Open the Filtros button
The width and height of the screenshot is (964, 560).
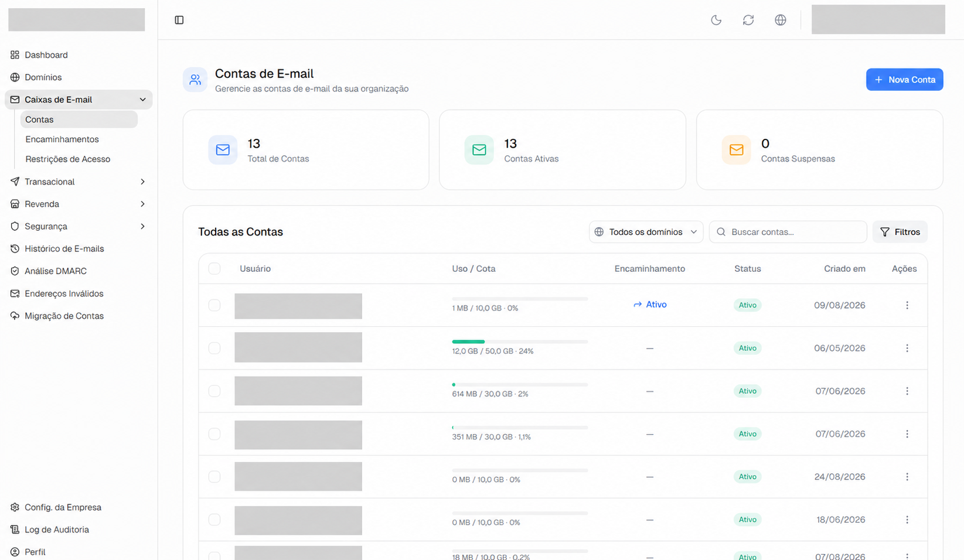900,232
